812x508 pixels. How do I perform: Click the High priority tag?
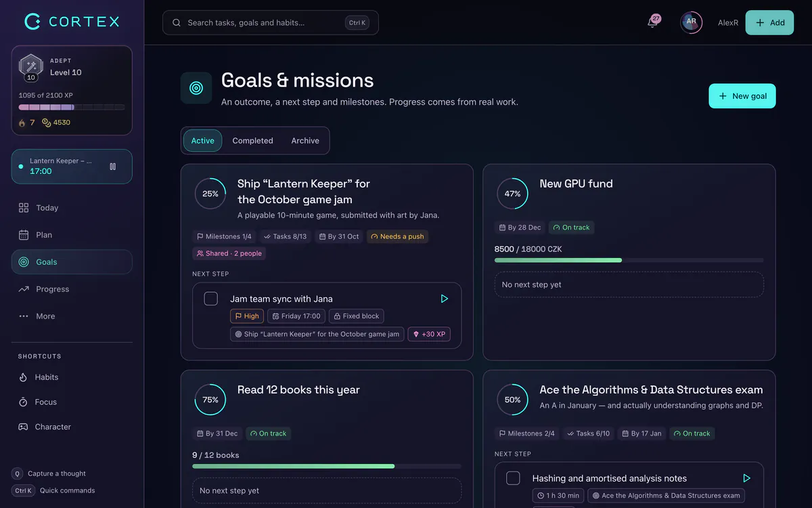pyautogui.click(x=247, y=316)
